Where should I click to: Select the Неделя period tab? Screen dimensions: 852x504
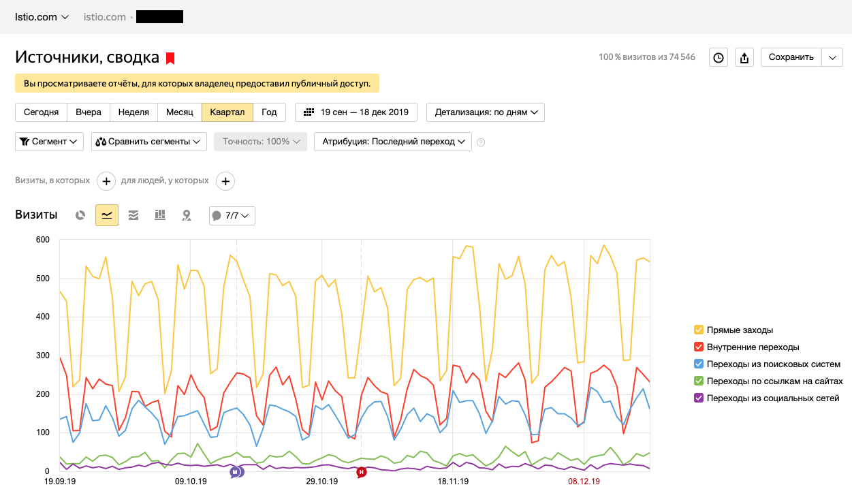(133, 112)
